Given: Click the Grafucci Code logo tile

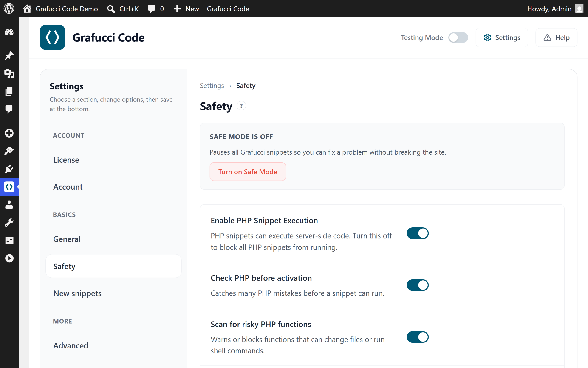Looking at the screenshot, I should [52, 37].
